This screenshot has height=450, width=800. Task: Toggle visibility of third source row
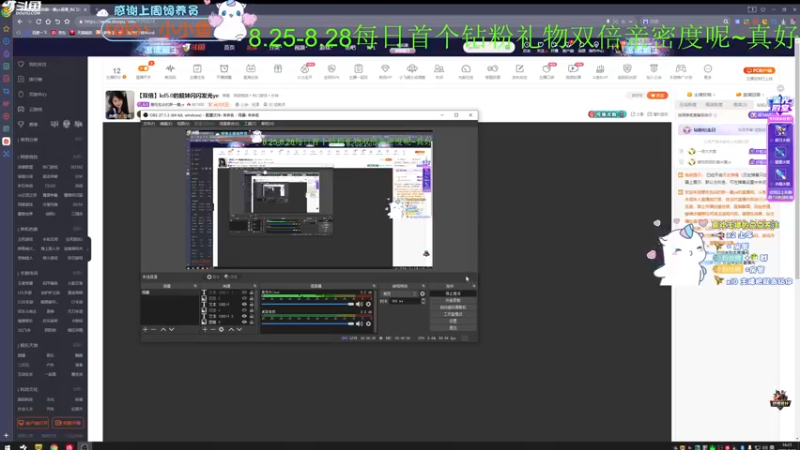[244, 305]
